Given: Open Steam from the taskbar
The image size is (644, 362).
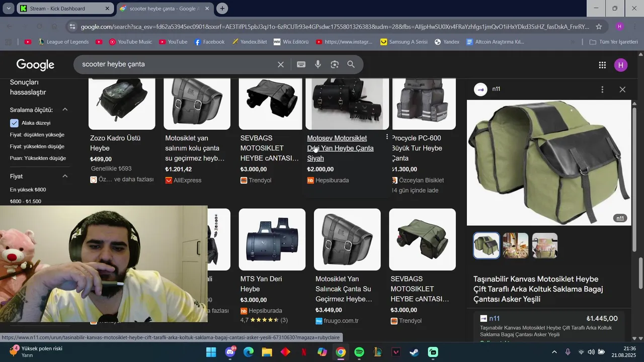Looking at the screenshot, I should point(415,352).
